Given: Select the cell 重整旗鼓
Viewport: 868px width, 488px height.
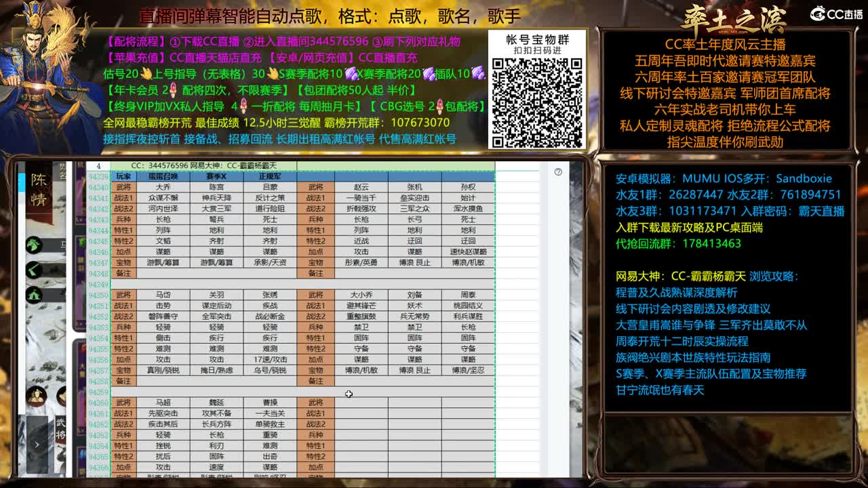Looking at the screenshot, I should point(361,317).
